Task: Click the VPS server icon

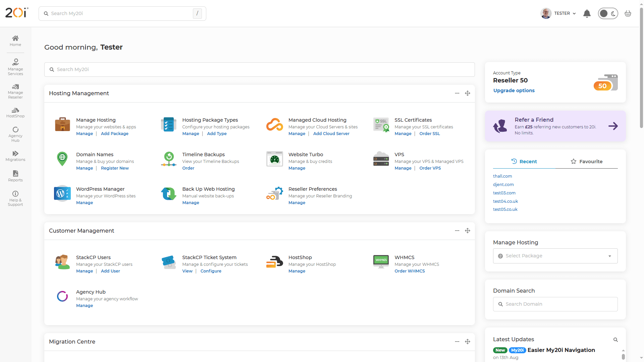Action: click(x=381, y=159)
